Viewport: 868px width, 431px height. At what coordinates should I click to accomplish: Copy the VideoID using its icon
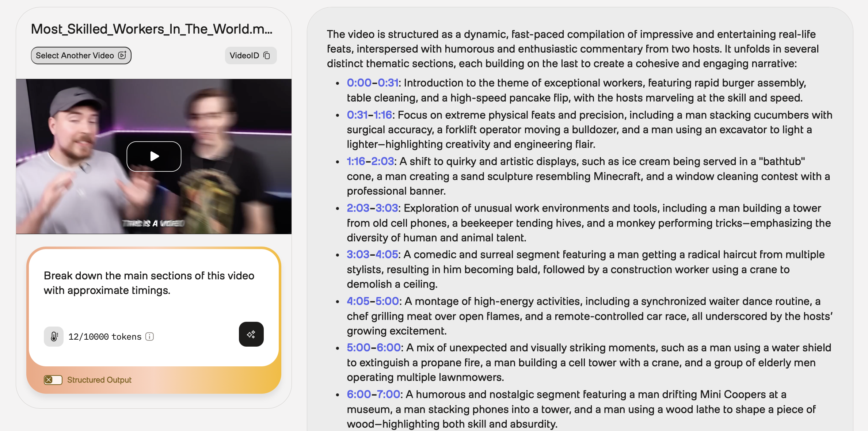pyautogui.click(x=267, y=56)
